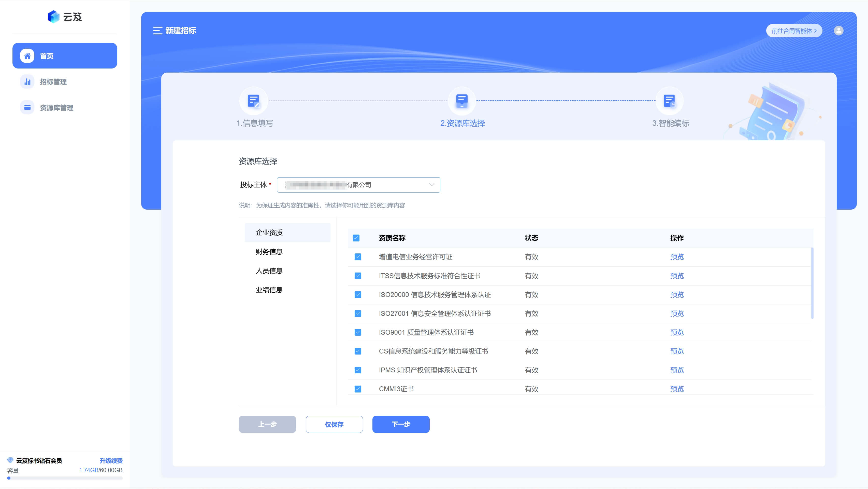
Task: Toggle the select-all checkbox in the table header
Action: pos(356,238)
